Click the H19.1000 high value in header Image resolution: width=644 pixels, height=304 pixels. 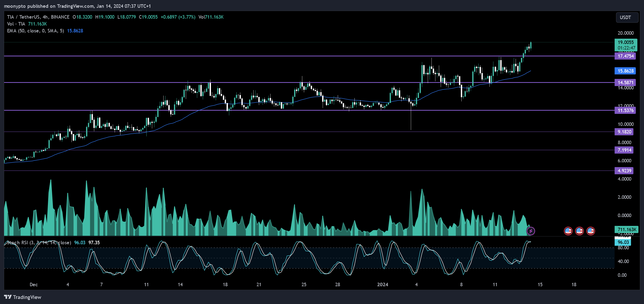[x=105, y=17]
